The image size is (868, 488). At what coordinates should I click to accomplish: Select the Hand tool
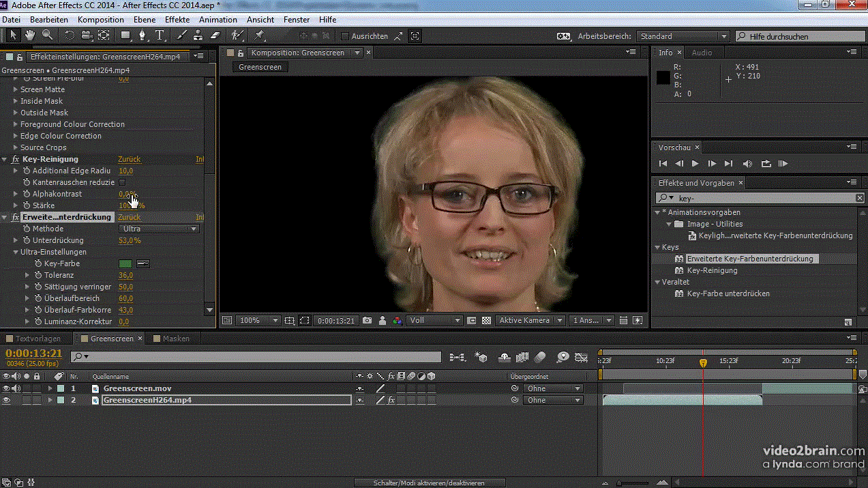(30, 35)
